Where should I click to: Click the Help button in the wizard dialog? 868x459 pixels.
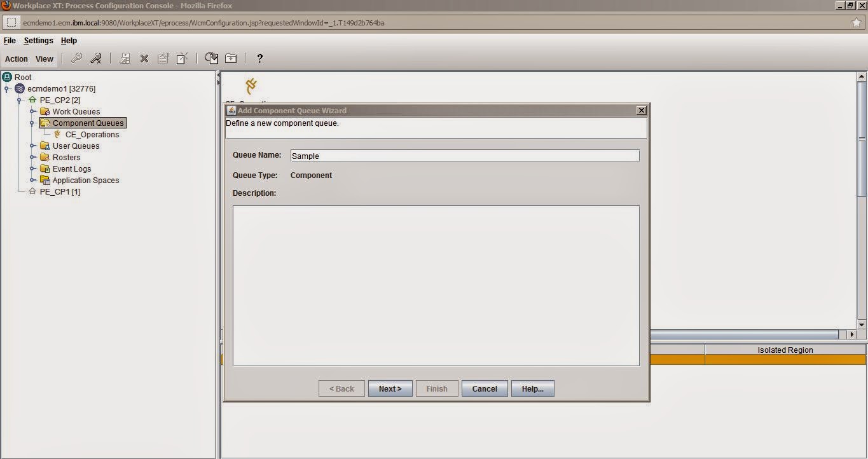pos(532,388)
